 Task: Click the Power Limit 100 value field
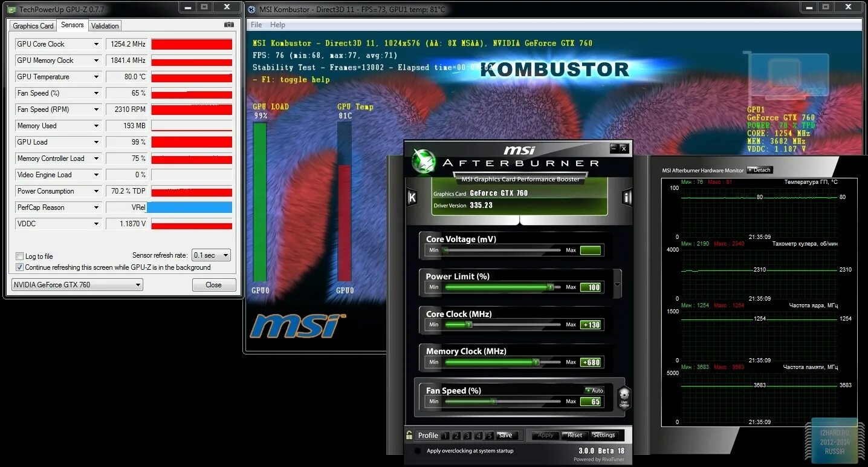point(591,287)
